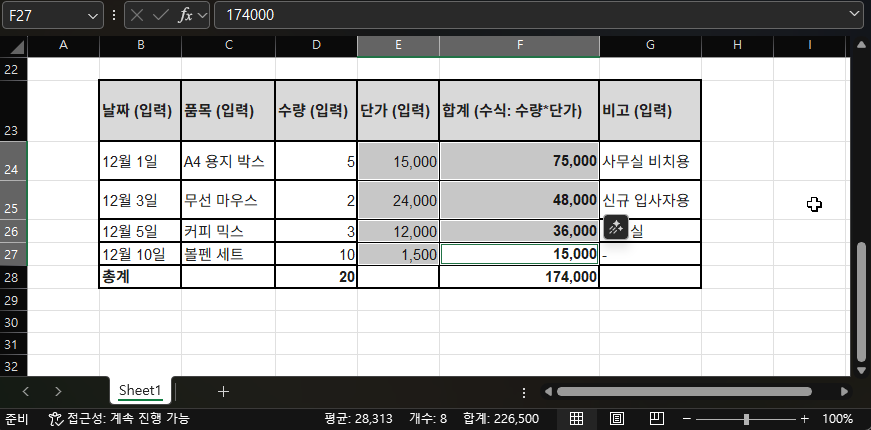Select column F header
The width and height of the screenshot is (871, 430).
tap(519, 46)
